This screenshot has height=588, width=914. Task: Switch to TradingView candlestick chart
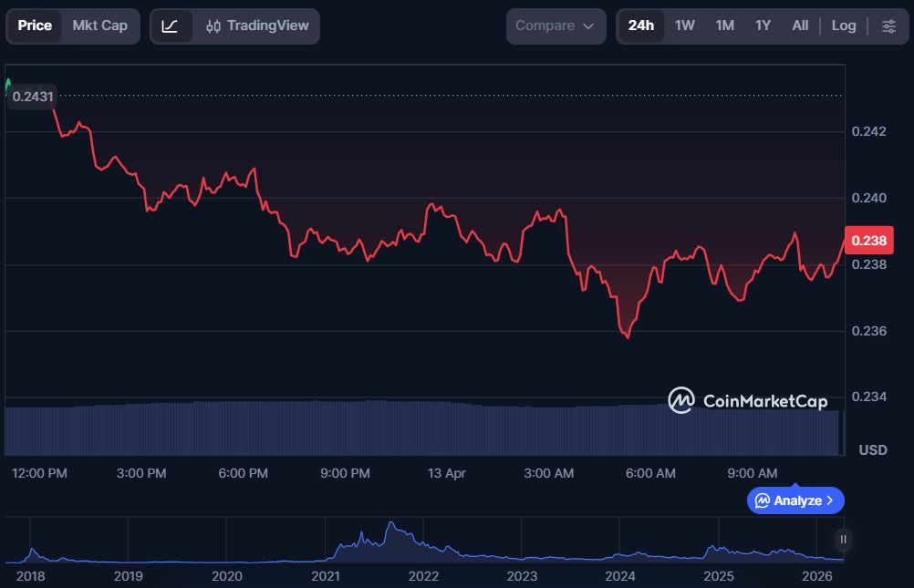pyautogui.click(x=257, y=26)
